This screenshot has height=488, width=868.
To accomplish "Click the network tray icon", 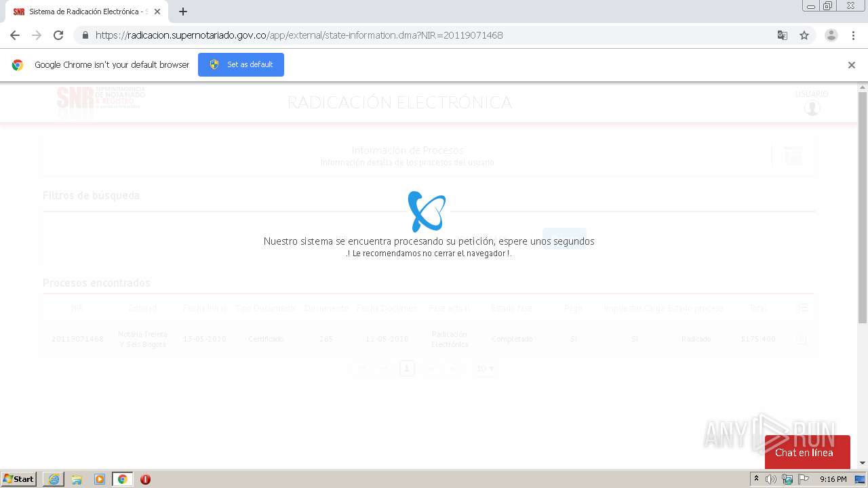I will (787, 479).
